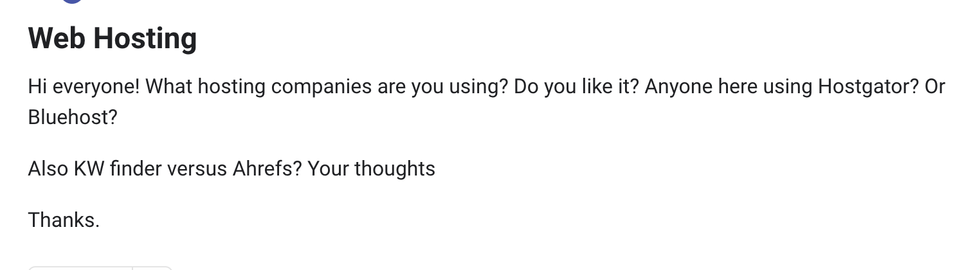
Task: Click the word "What" in the first sentence
Action: pyautogui.click(x=169, y=87)
